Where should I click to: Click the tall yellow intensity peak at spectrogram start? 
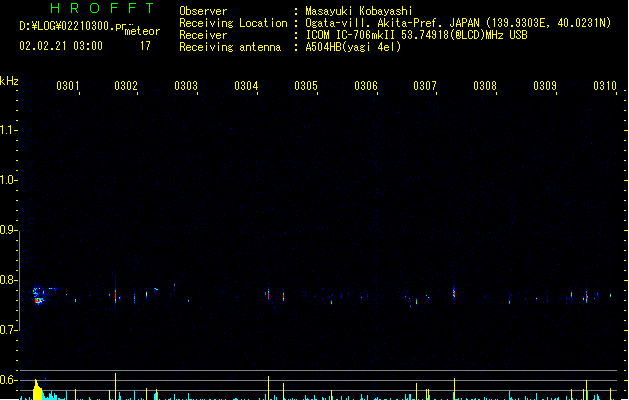click(x=37, y=390)
